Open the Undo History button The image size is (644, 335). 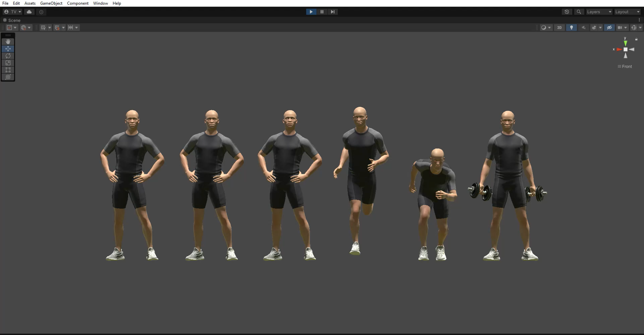pyautogui.click(x=567, y=12)
